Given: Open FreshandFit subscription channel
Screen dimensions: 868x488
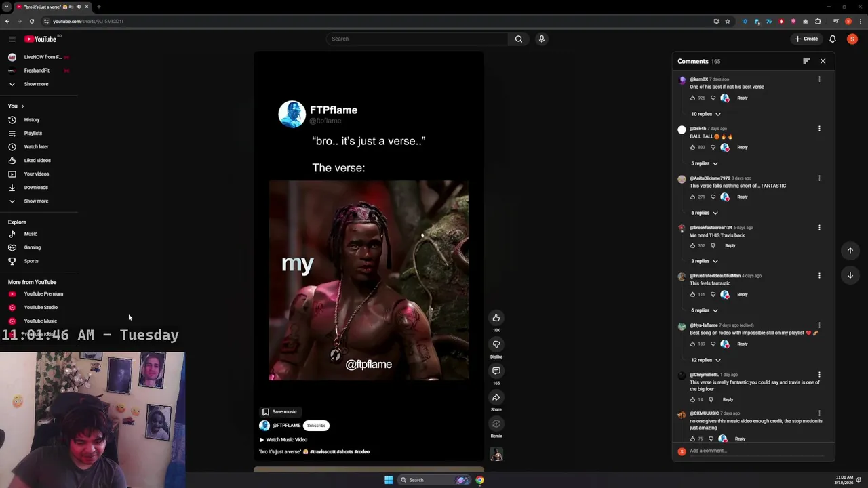Looking at the screenshot, I should 36,70.
